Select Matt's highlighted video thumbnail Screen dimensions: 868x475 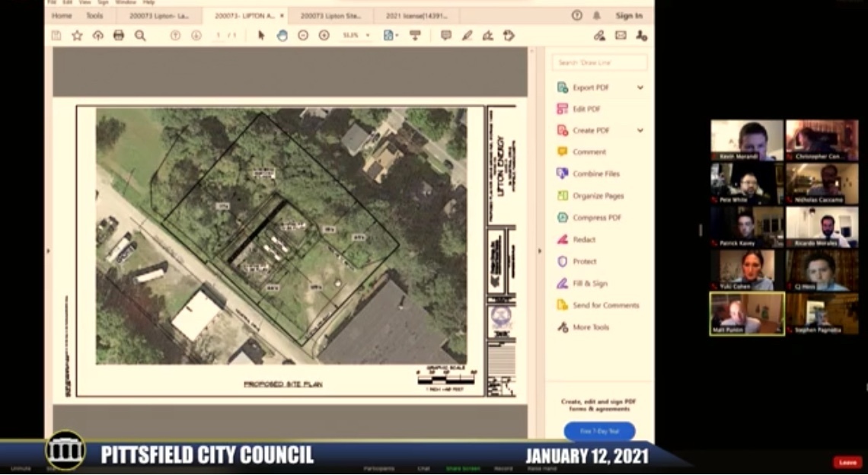point(747,313)
